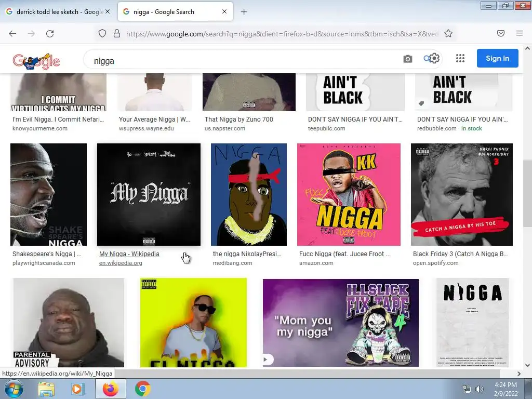The image size is (532, 399).
Task: Click the product tag on redbubble thumbnail
Action: click(x=421, y=103)
